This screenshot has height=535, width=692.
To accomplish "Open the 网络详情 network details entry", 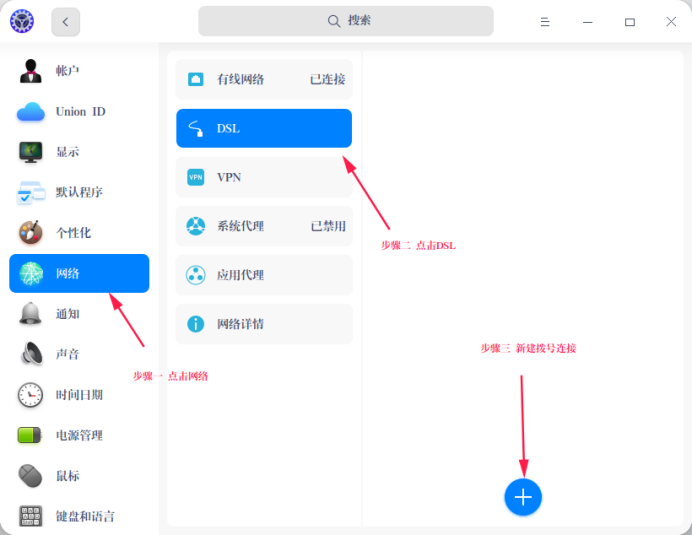I will pos(264,324).
